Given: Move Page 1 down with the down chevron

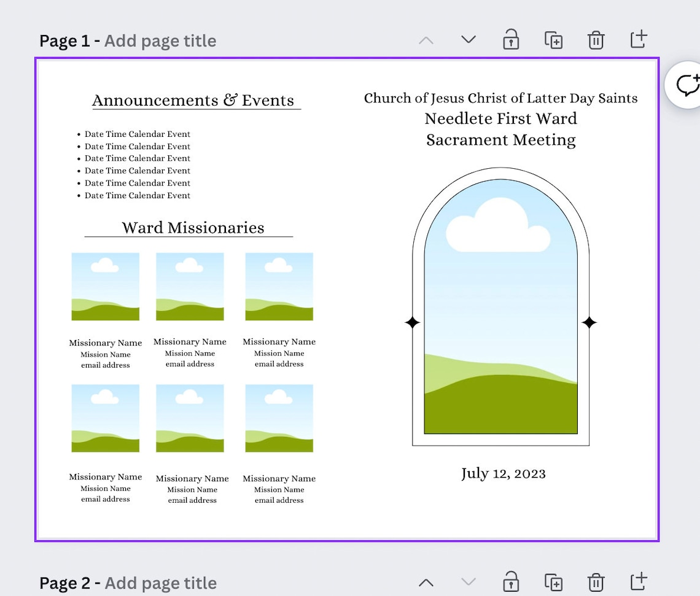Looking at the screenshot, I should pos(469,39).
